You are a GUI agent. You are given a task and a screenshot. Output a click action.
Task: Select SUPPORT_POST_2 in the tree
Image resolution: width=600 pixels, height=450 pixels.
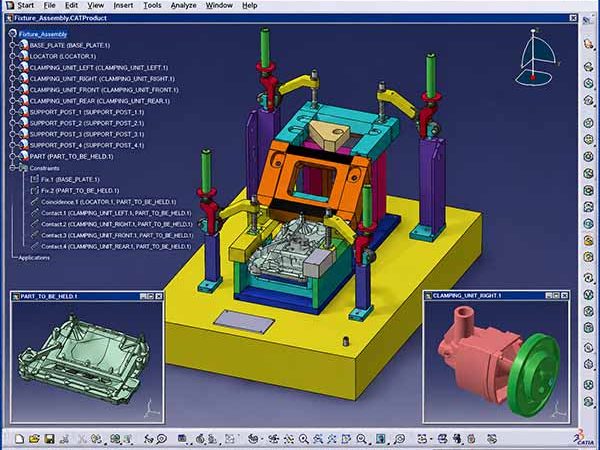87,123
